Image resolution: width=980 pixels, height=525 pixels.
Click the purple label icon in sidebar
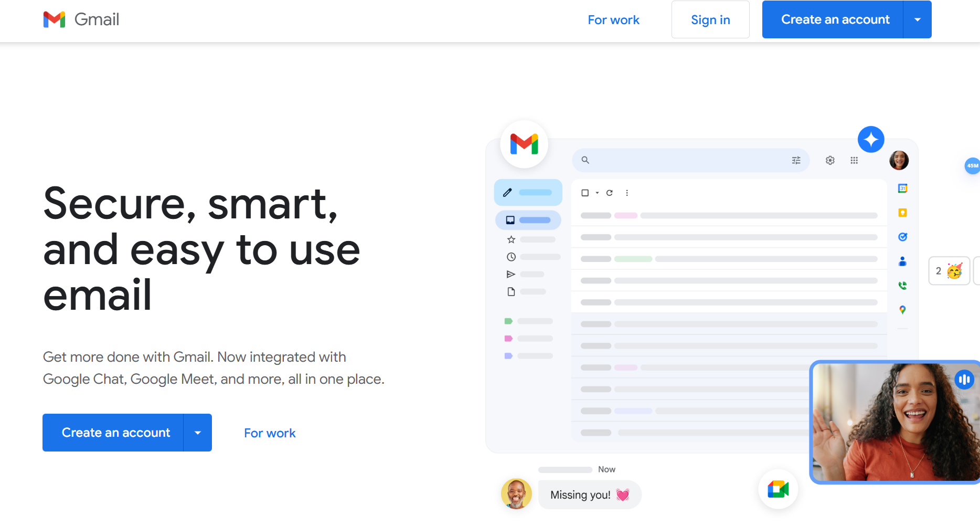click(x=508, y=356)
